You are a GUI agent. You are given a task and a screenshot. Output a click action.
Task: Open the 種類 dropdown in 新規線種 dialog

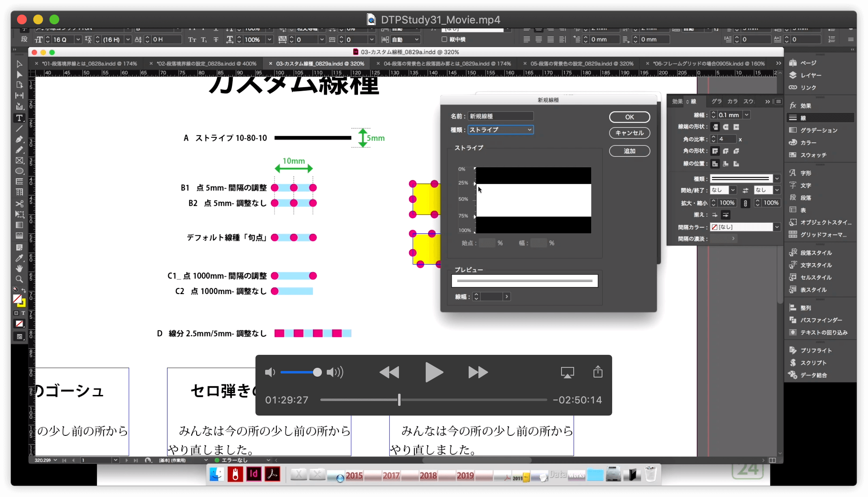501,130
